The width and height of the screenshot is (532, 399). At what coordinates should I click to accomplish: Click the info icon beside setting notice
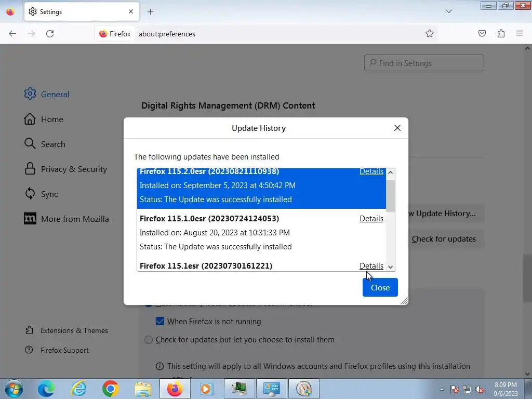click(x=159, y=366)
